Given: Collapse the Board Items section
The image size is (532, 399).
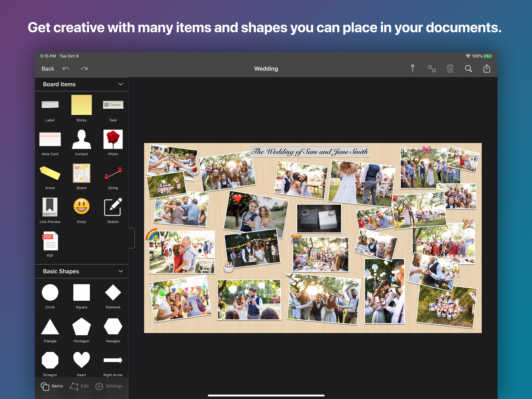Looking at the screenshot, I should [121, 84].
